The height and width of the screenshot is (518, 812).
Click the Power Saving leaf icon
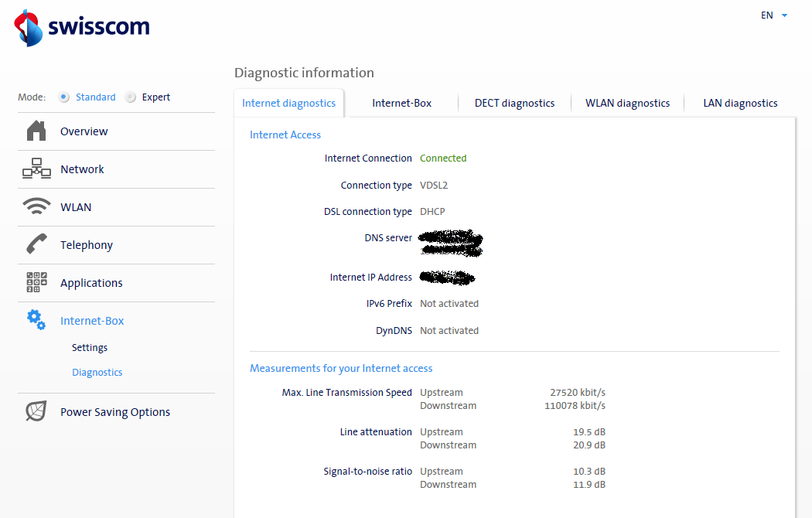point(36,412)
